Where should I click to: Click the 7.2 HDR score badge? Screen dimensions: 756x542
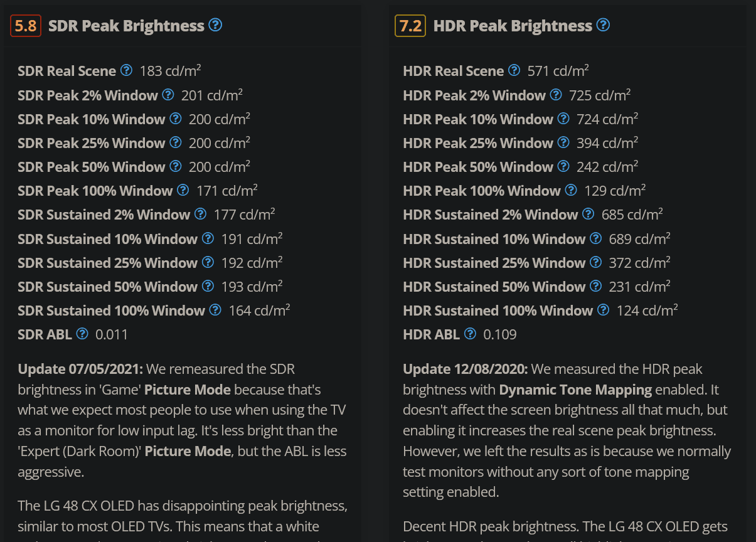pos(410,26)
